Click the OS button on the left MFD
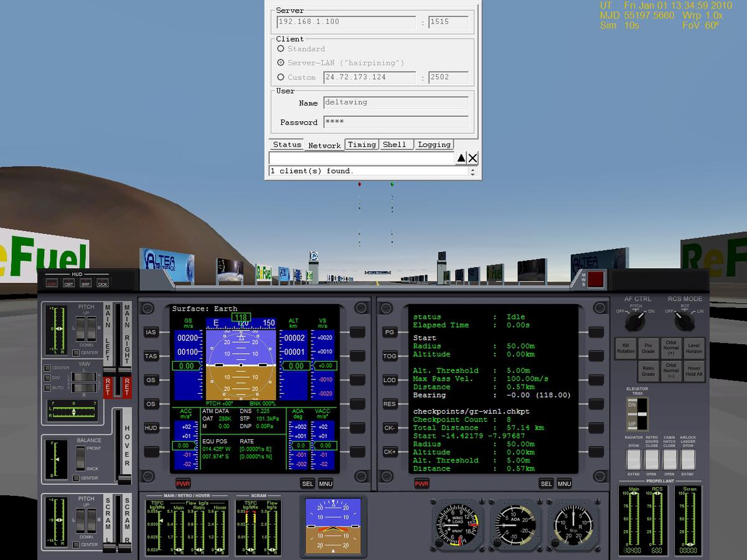This screenshot has width=747, height=560. [151, 404]
